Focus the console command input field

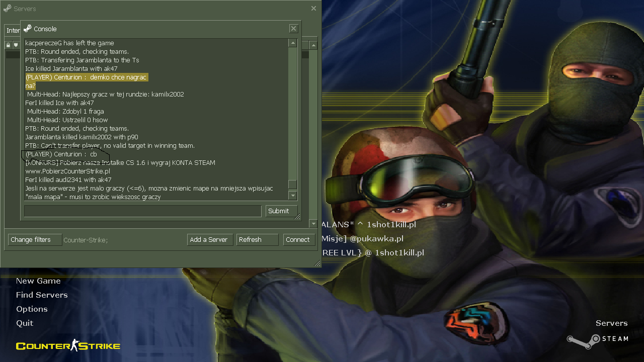142,211
